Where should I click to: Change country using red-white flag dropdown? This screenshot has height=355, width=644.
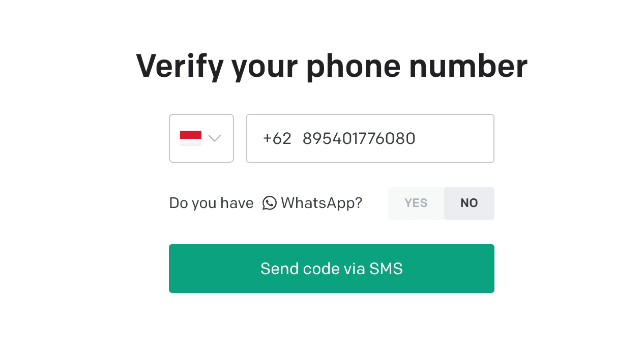(201, 138)
